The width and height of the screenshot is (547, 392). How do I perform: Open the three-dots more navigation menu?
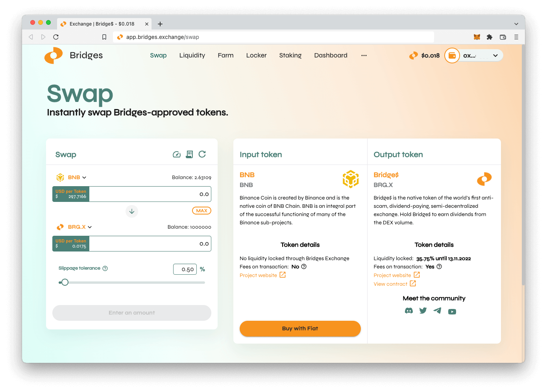pos(364,55)
